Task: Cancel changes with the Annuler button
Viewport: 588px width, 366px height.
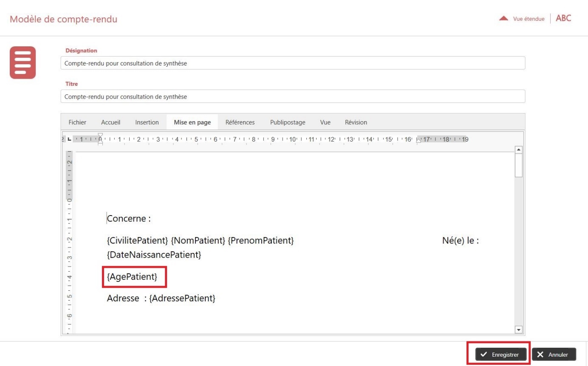Action: 554,355
